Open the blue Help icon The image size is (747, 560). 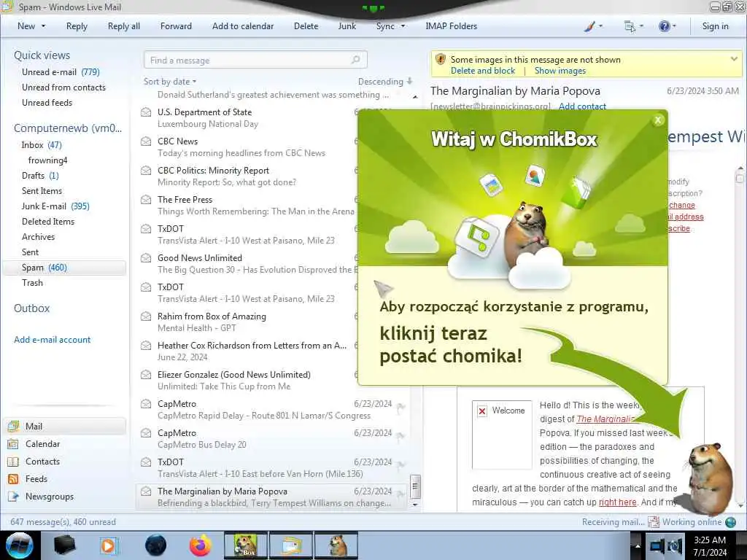pos(664,27)
